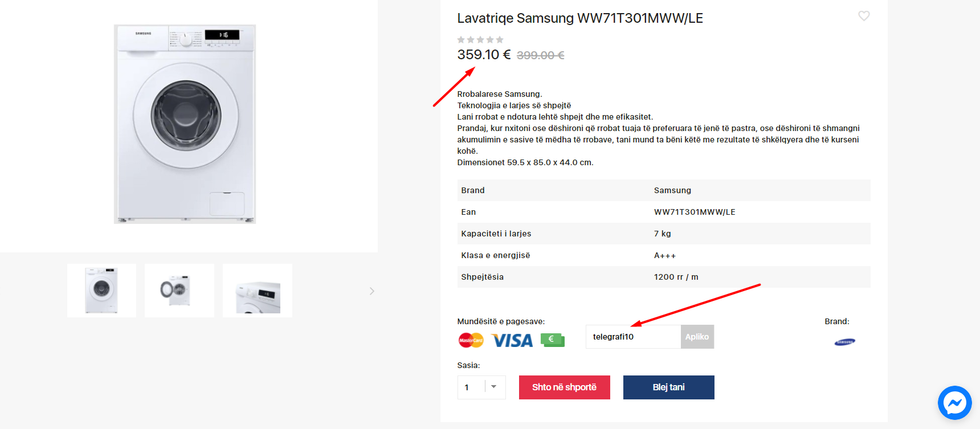Open the Messenger chat bubble
Viewport: 980px width, 429px height.
click(954, 402)
